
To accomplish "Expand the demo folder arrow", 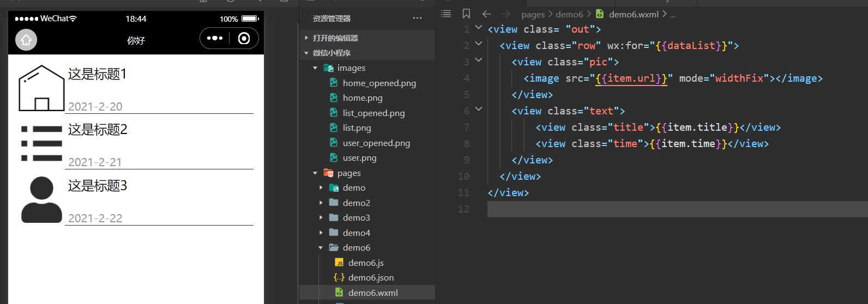I will point(321,187).
